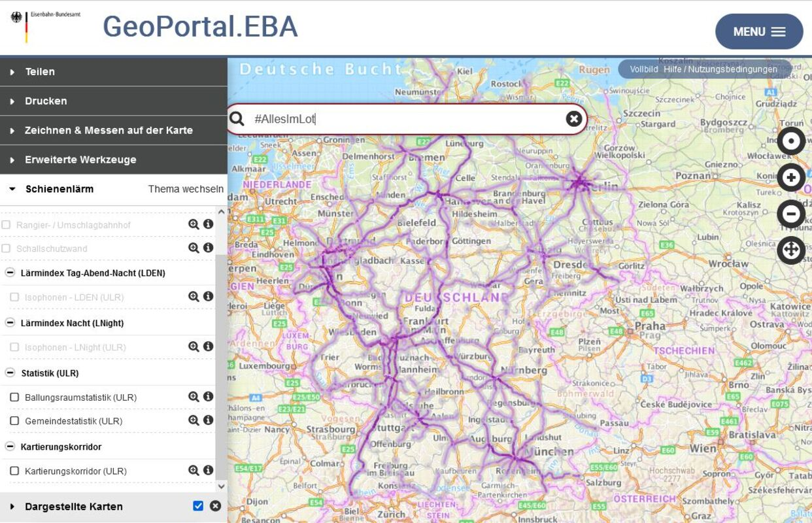Image resolution: width=812 pixels, height=523 pixels.
Task: Zoom to Schallschutzwand layer
Action: [194, 248]
